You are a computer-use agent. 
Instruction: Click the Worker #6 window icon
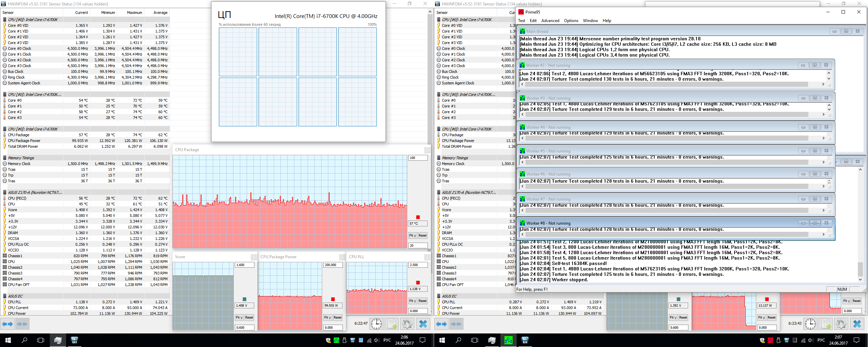[522, 174]
